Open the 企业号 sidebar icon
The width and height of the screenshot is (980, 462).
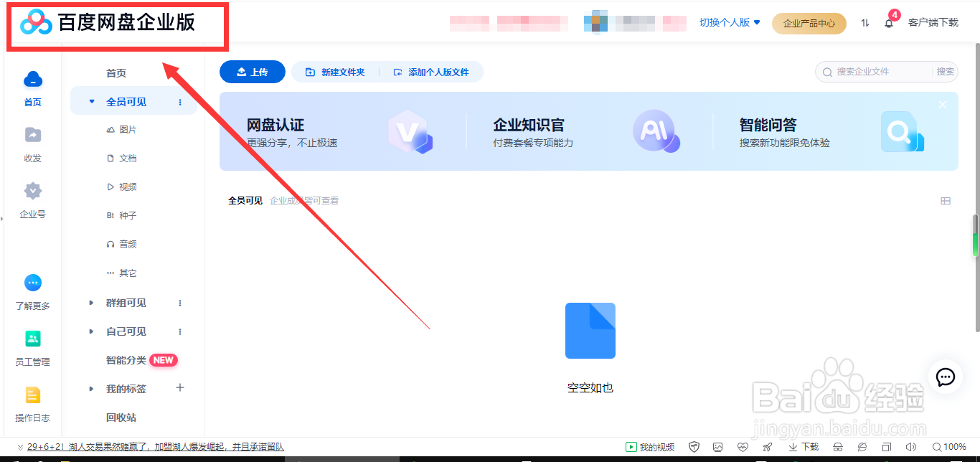(32, 192)
